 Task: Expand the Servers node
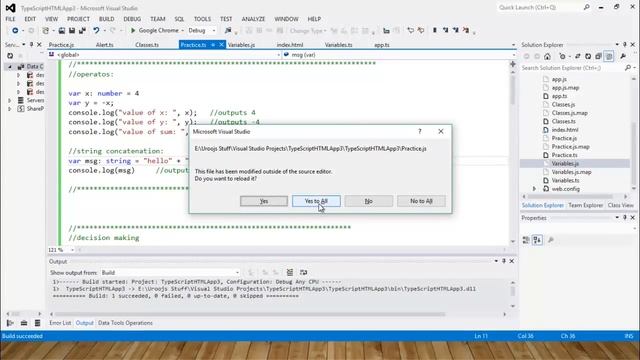tap(10, 100)
